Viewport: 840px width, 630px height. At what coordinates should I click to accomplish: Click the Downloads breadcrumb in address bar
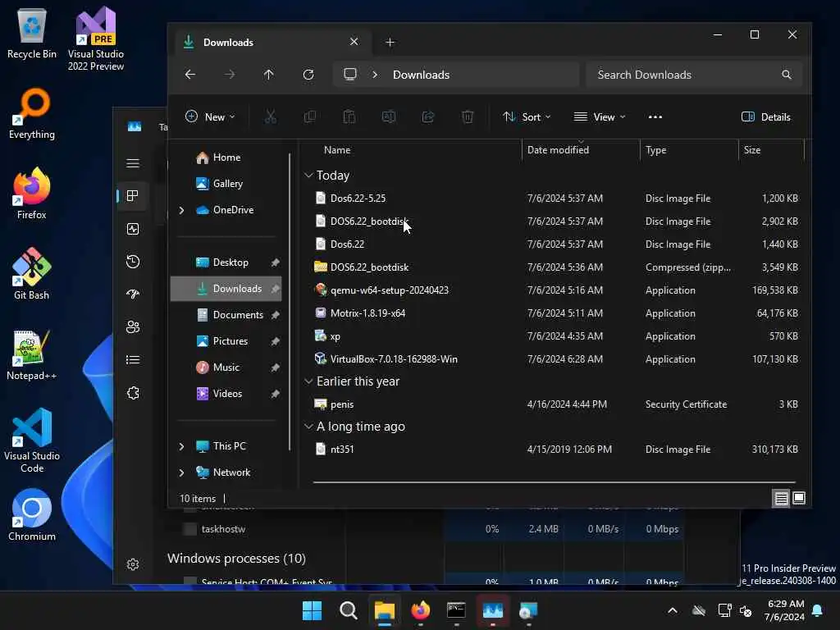point(421,75)
